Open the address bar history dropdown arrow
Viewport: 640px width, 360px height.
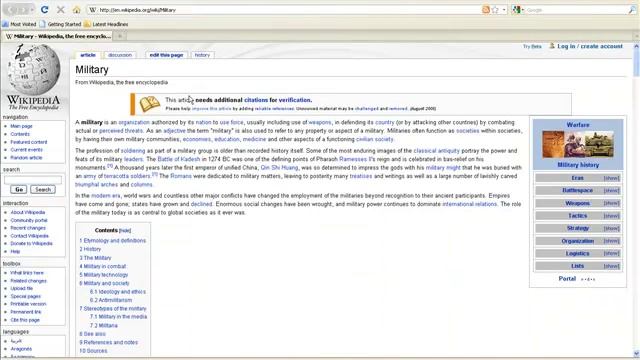(x=504, y=10)
